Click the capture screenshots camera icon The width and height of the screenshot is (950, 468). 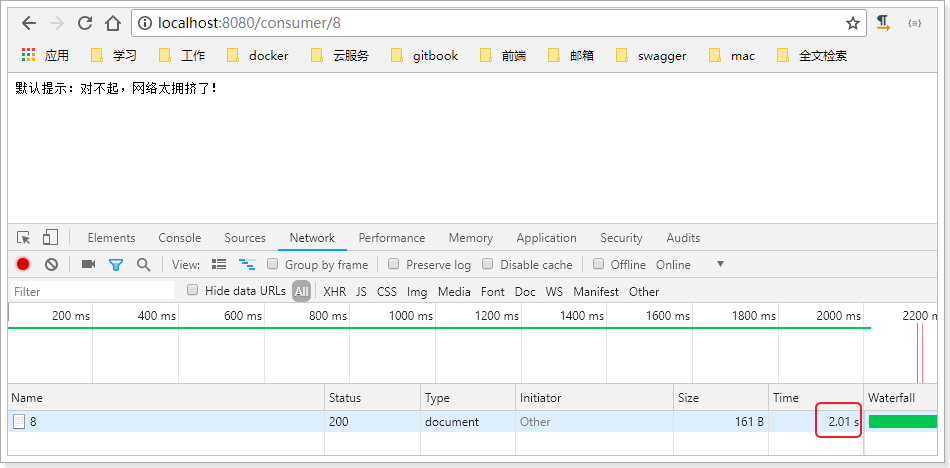(88, 265)
